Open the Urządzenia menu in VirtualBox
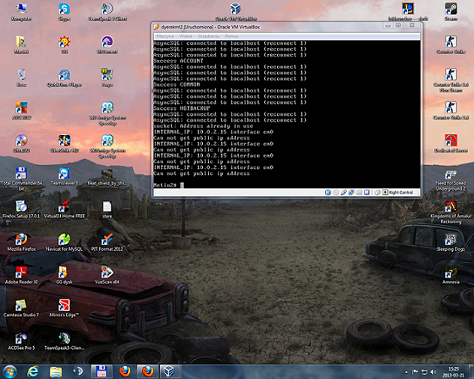The height and width of the screenshot is (379, 474). (208, 36)
